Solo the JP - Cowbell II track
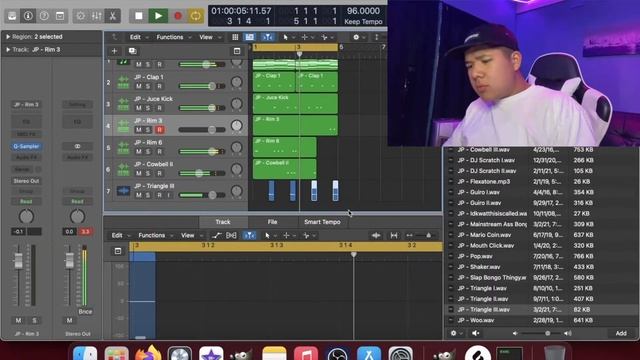 click(x=148, y=173)
